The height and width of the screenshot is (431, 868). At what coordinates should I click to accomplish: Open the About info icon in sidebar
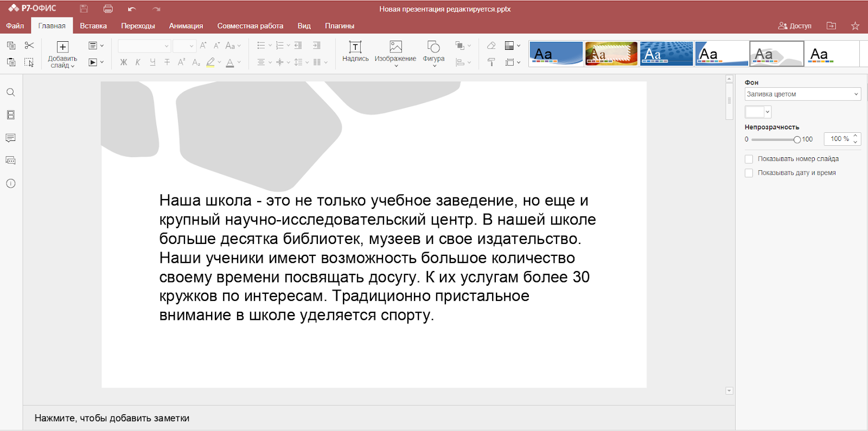pos(11,183)
